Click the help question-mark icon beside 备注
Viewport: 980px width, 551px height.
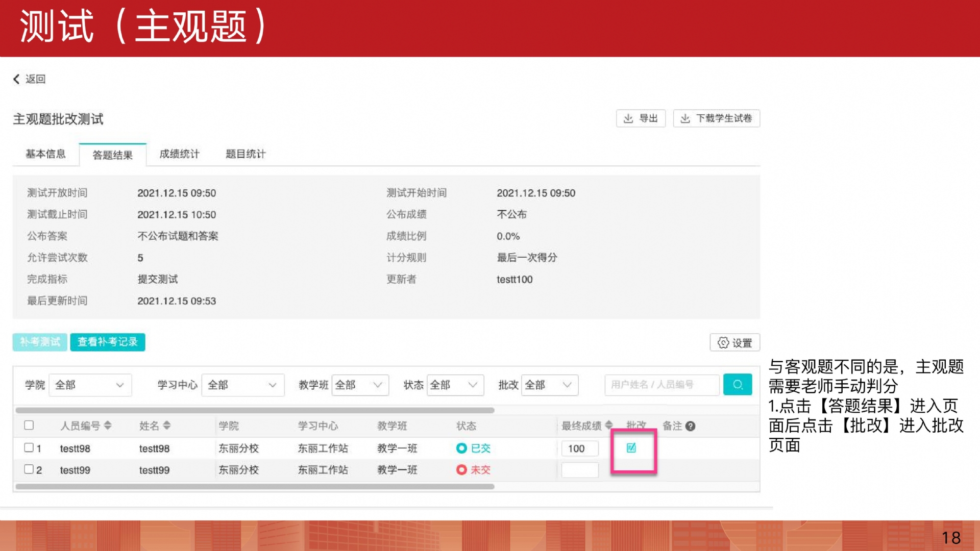691,426
